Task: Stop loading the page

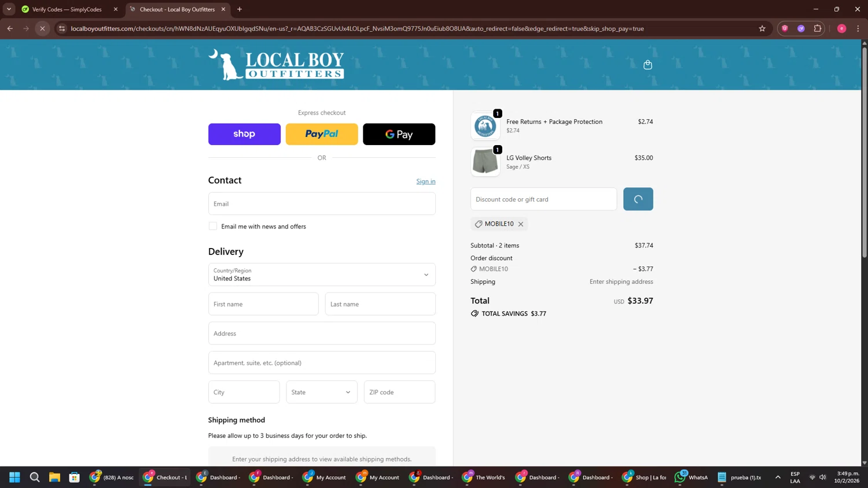Action: pos(42,28)
